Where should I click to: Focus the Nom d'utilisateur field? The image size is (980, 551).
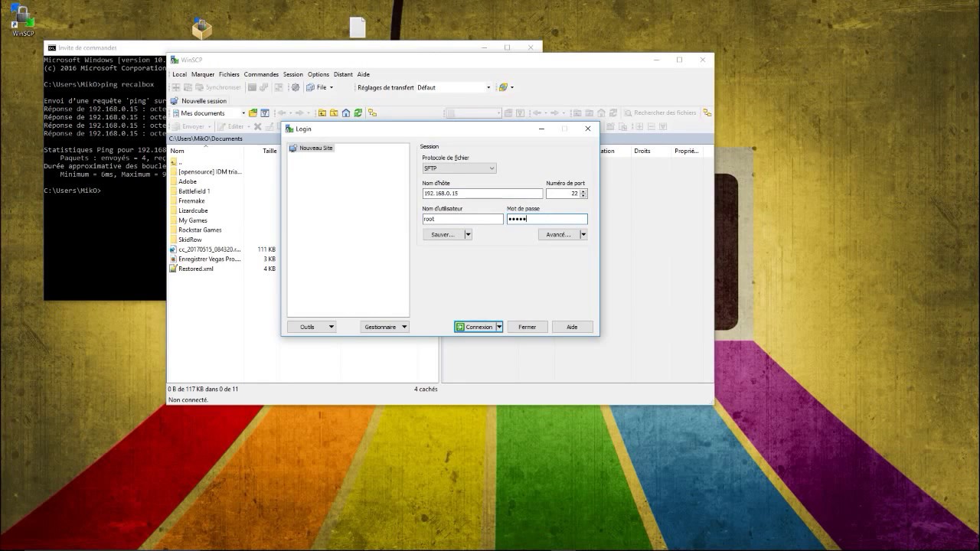pyautogui.click(x=462, y=219)
